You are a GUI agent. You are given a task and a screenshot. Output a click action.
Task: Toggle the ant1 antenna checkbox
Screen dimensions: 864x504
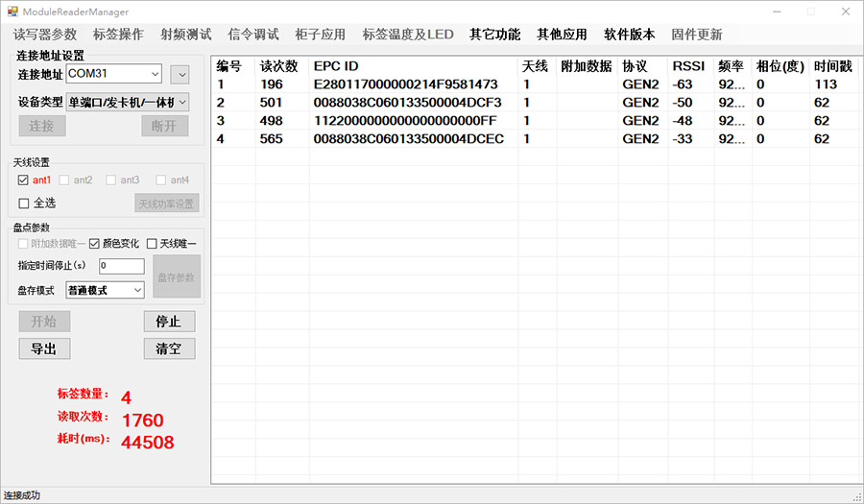pos(24,180)
